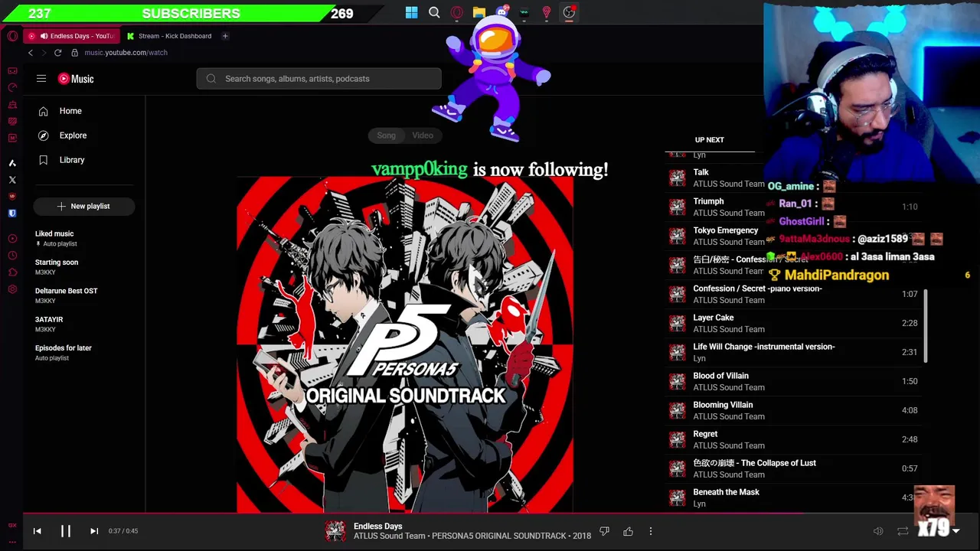Play Tokyo Emergency from the queue
This screenshot has width=980, height=551.
[x=793, y=236]
